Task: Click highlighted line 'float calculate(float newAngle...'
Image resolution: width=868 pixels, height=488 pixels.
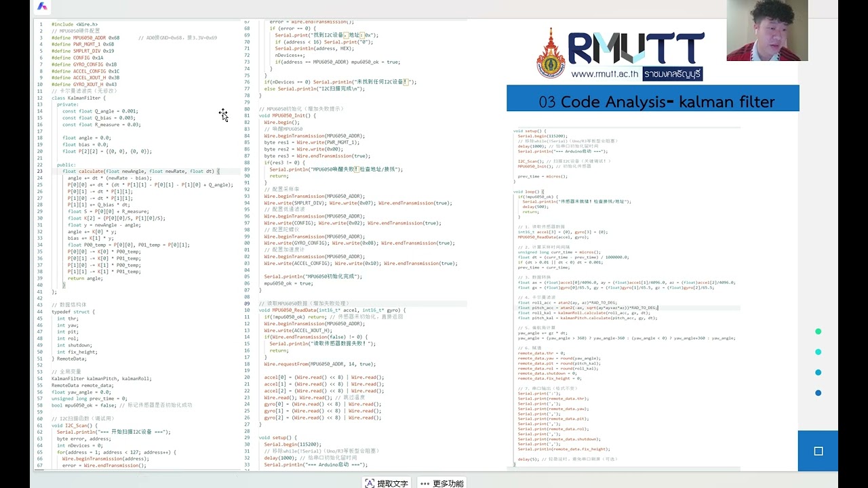Action: [140, 171]
